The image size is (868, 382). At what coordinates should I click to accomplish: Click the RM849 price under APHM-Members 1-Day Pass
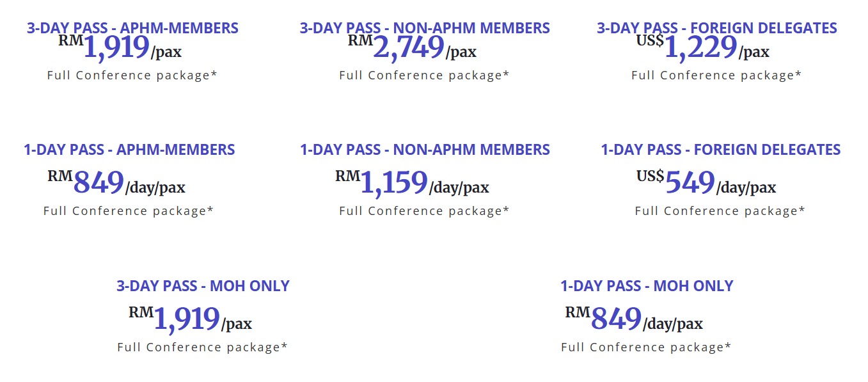[116, 184]
